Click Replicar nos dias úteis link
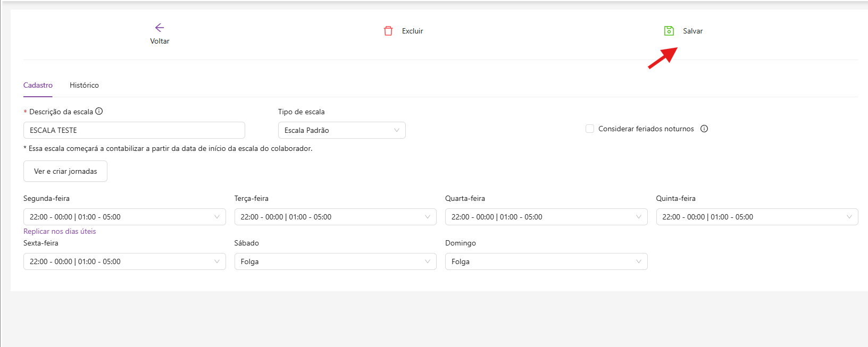The width and height of the screenshot is (868, 347). 60,231
